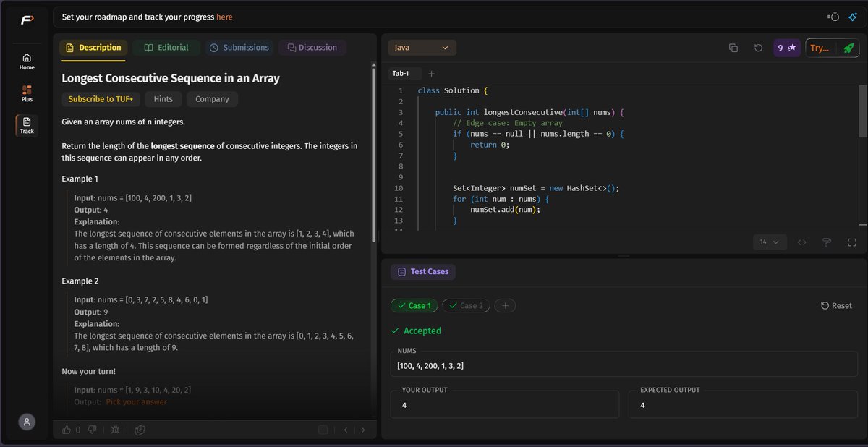The height and width of the screenshot is (447, 868).
Task: Add a new test case with plus
Action: 505,305
